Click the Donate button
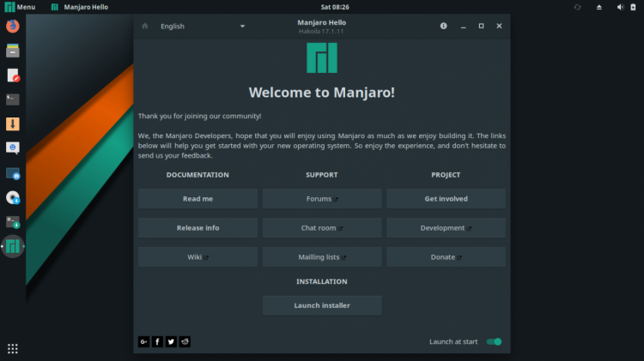This screenshot has height=361, width=644. coord(446,256)
